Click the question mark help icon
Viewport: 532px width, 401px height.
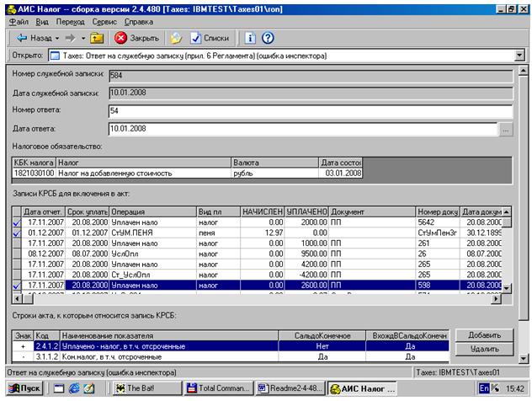pyautogui.click(x=268, y=38)
